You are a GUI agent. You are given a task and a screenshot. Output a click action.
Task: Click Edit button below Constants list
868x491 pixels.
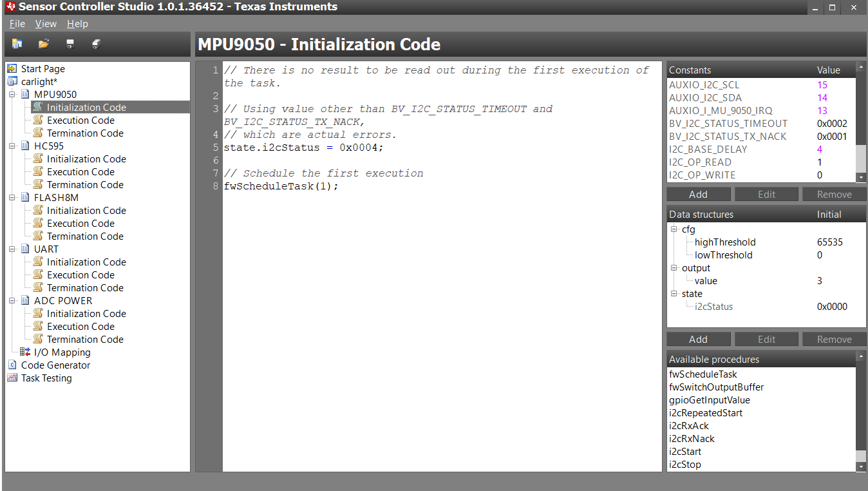click(x=766, y=195)
